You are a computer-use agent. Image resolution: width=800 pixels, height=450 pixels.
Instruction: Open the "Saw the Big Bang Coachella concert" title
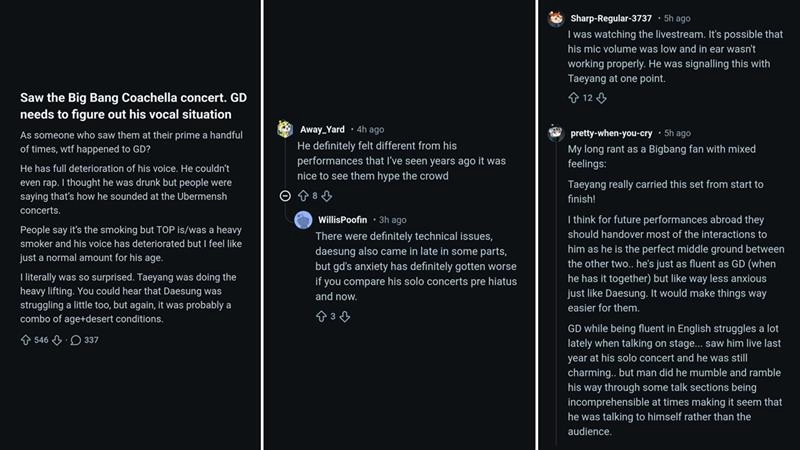click(x=128, y=105)
